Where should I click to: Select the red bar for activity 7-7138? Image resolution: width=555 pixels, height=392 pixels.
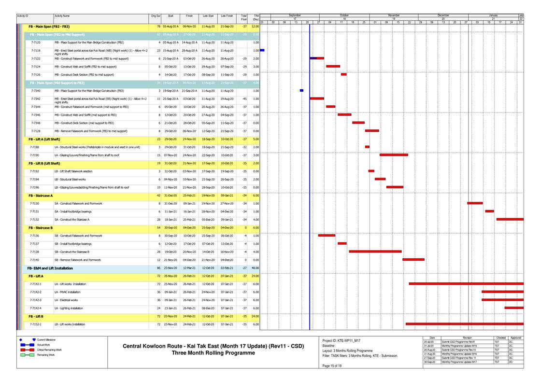(375, 252)
